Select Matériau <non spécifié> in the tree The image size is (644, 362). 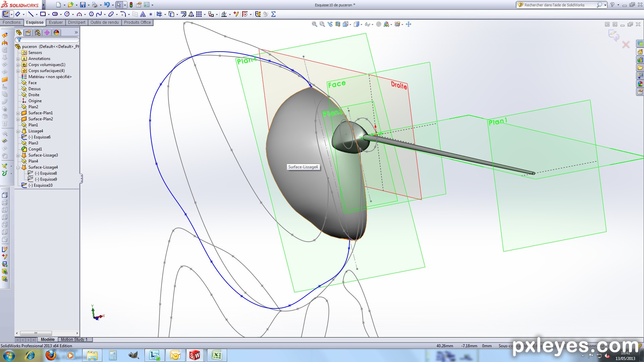click(46, 77)
